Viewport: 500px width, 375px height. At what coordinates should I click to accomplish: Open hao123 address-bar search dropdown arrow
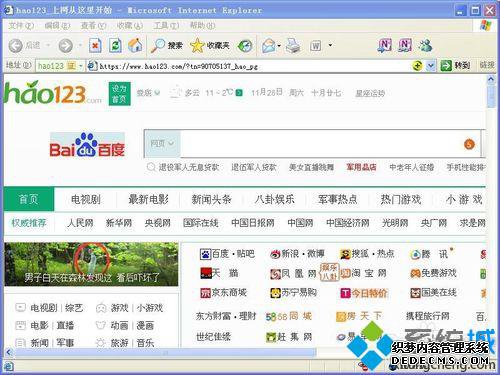tap(80, 66)
